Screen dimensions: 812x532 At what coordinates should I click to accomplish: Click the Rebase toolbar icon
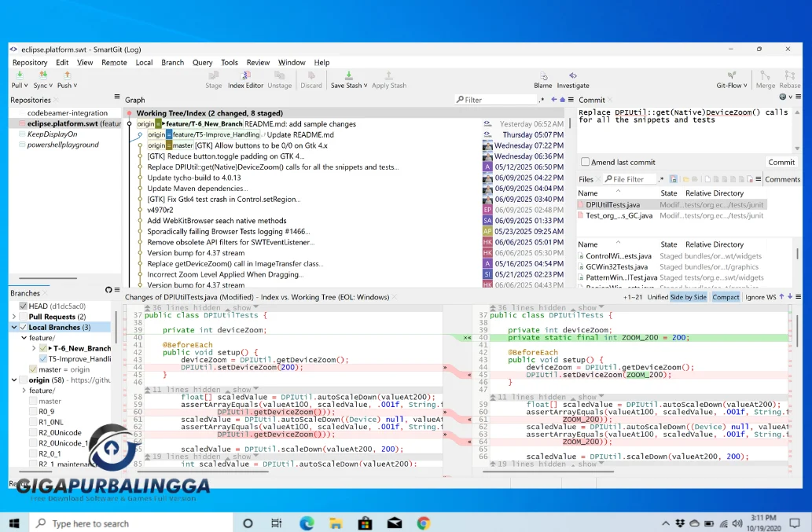(x=789, y=75)
